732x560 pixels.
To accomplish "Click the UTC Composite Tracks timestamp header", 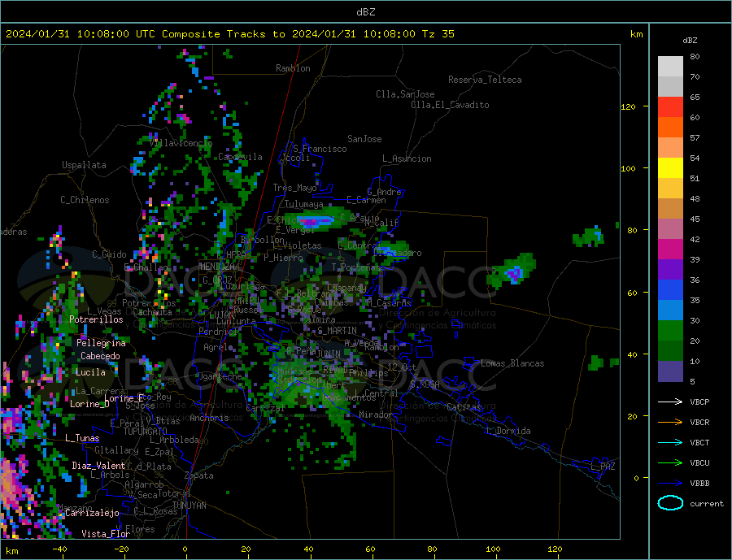I will pyautogui.click(x=229, y=34).
